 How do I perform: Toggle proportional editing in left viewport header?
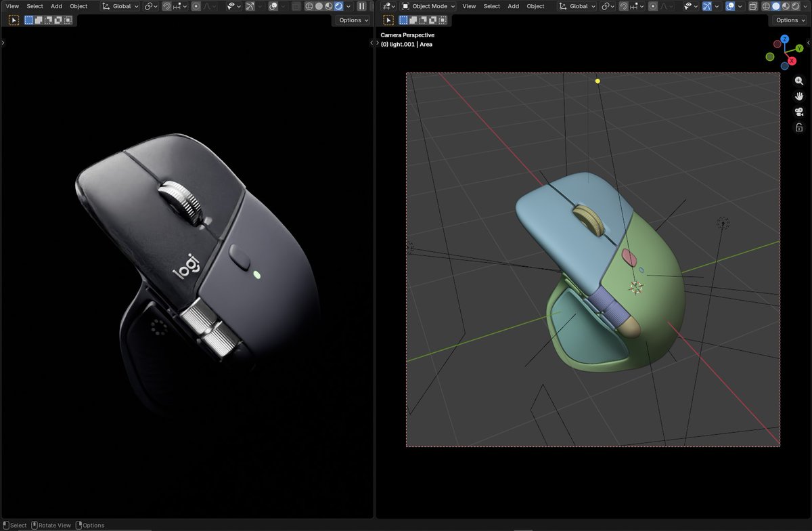[x=197, y=6]
